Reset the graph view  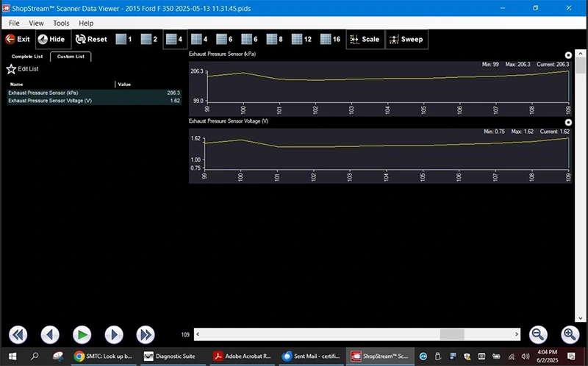pos(91,39)
